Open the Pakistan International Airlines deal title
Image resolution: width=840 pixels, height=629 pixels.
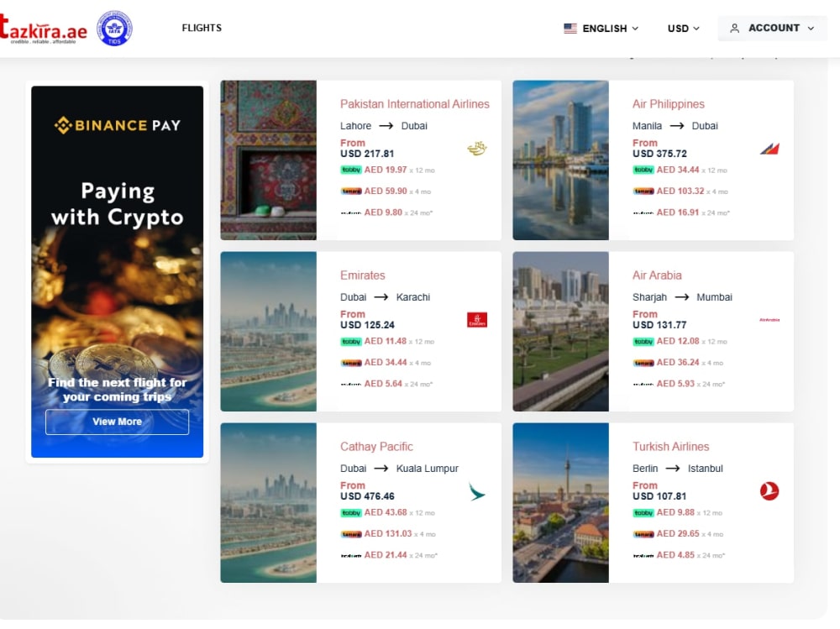[415, 104]
